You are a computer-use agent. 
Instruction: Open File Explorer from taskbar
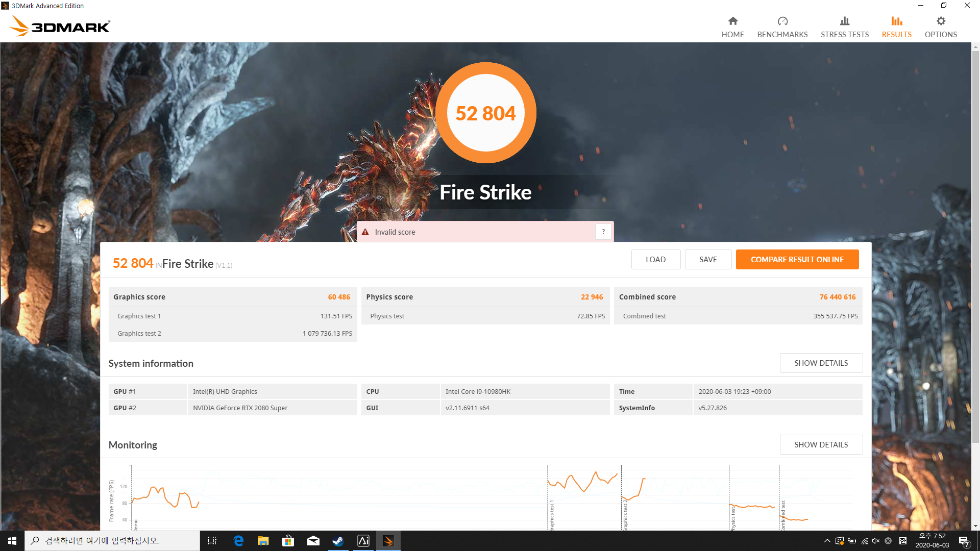point(263,541)
